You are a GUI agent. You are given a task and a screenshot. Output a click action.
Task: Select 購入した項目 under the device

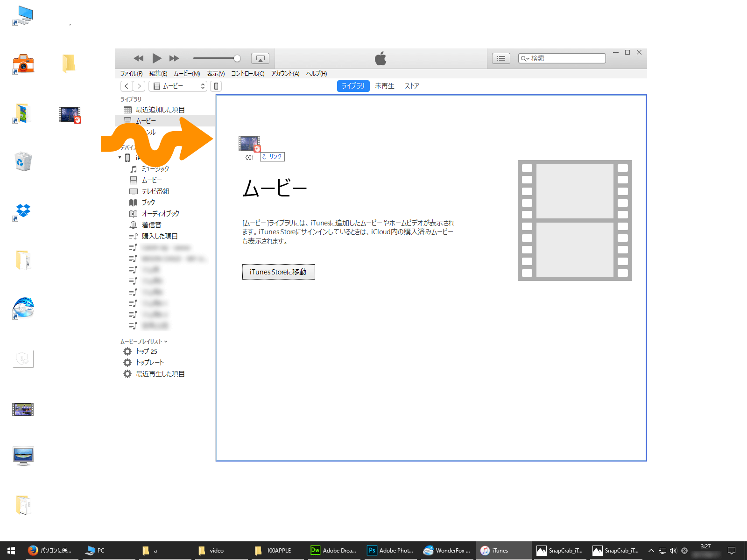(x=165, y=236)
